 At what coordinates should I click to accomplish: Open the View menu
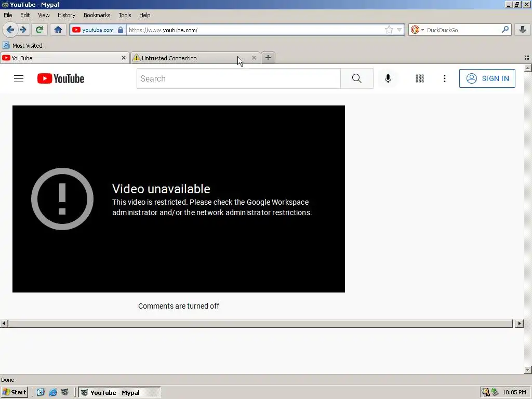(x=44, y=15)
